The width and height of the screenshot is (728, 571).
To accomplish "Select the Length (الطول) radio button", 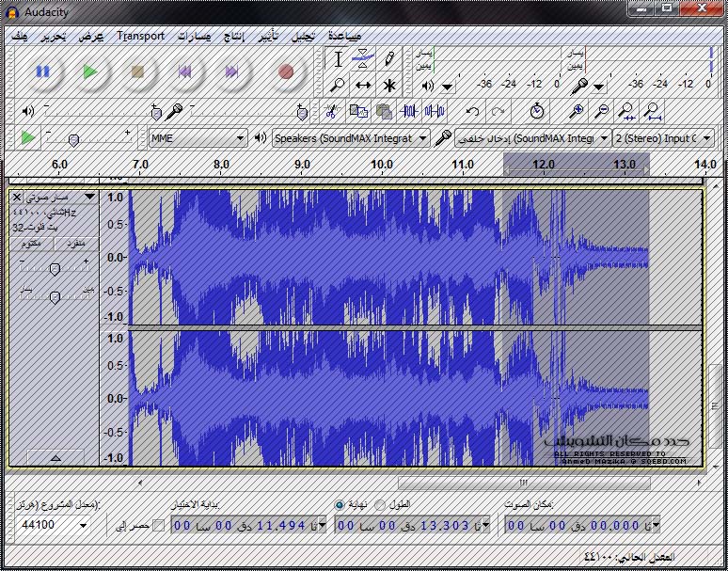I will [380, 505].
